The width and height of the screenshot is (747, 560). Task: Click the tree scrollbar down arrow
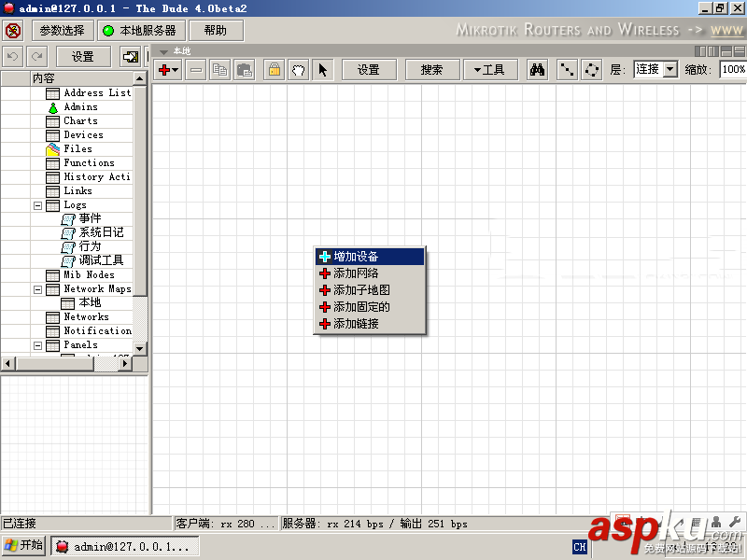[x=139, y=348]
